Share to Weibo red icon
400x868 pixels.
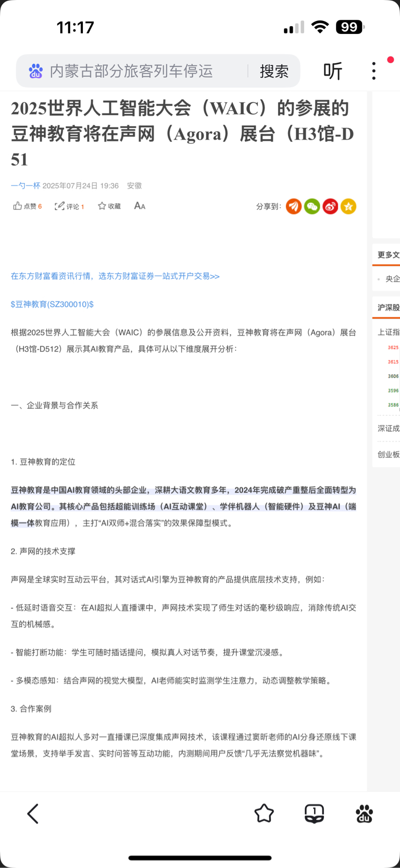click(330, 206)
